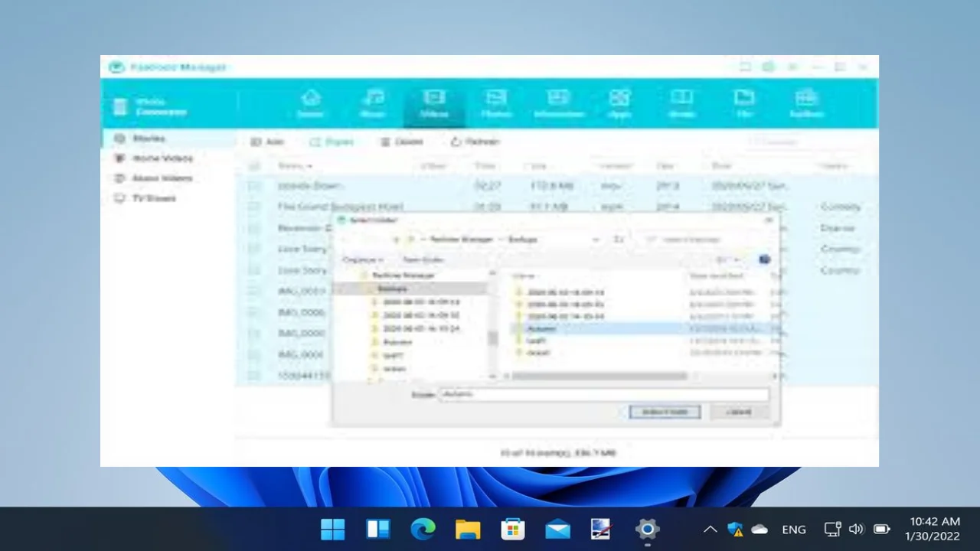Toggle checkbox for first IMG_ row
Screen dimensions: 980x551
click(254, 292)
